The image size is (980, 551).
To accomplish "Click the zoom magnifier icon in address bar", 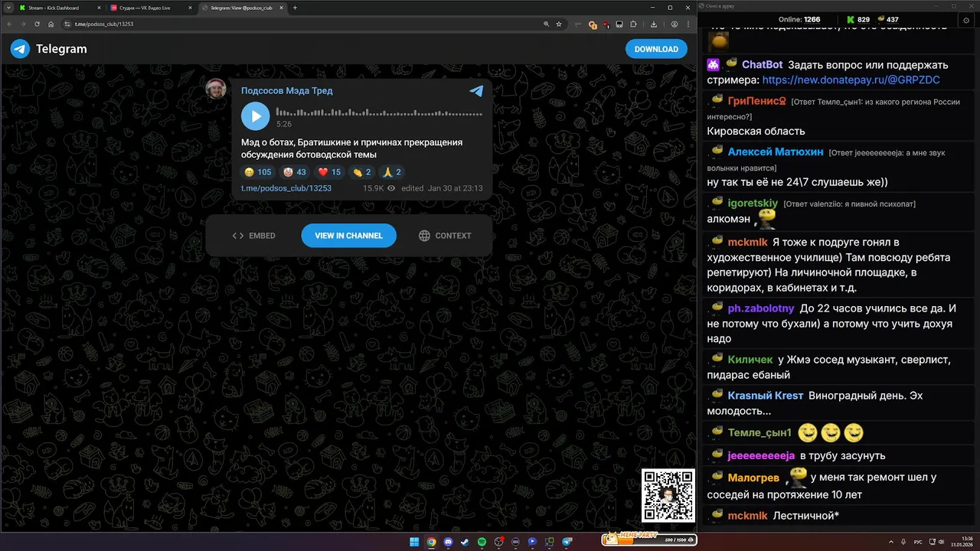I will pyautogui.click(x=546, y=24).
